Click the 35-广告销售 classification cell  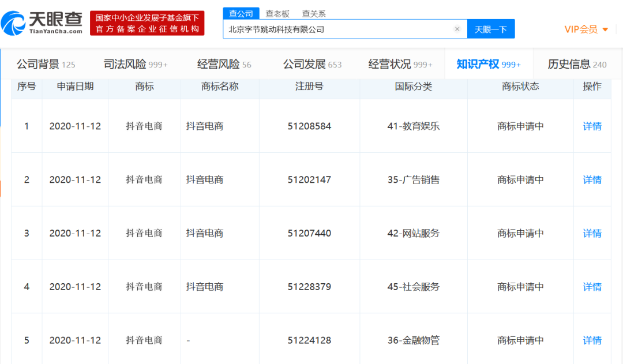pos(413,179)
